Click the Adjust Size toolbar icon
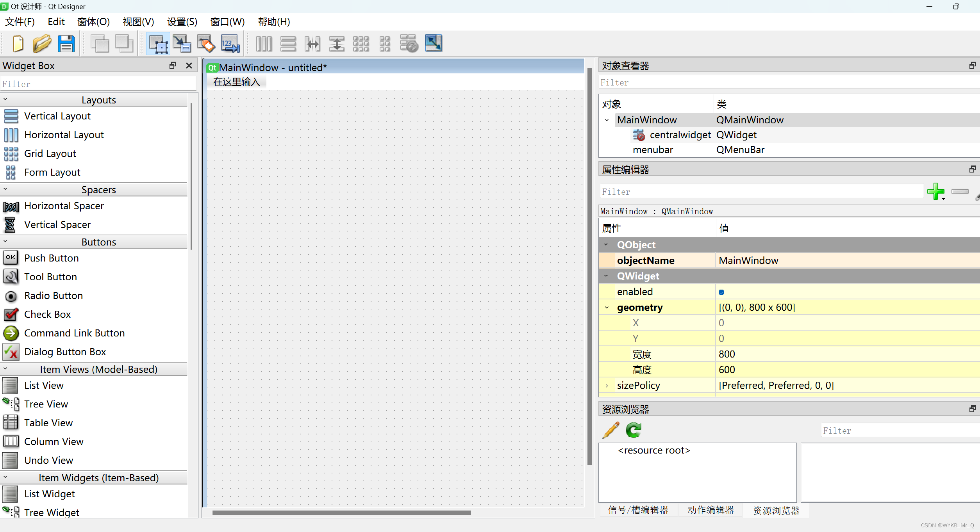Screen dimensions: 980x532 tap(433, 43)
